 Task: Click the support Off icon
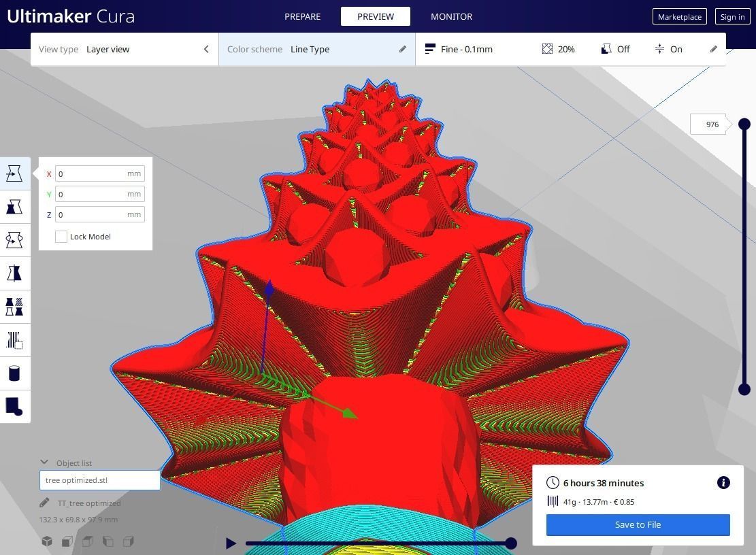pos(606,49)
